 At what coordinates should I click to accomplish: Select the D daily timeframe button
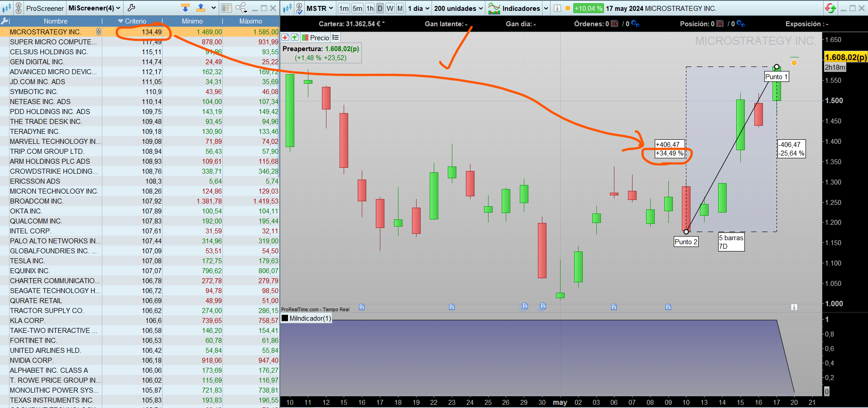(380, 8)
